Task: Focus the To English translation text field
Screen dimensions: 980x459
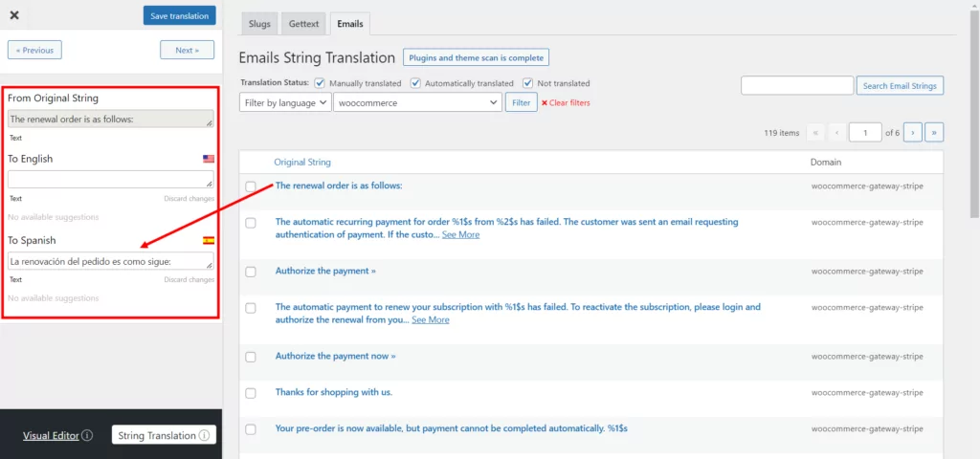Action: 110,179
